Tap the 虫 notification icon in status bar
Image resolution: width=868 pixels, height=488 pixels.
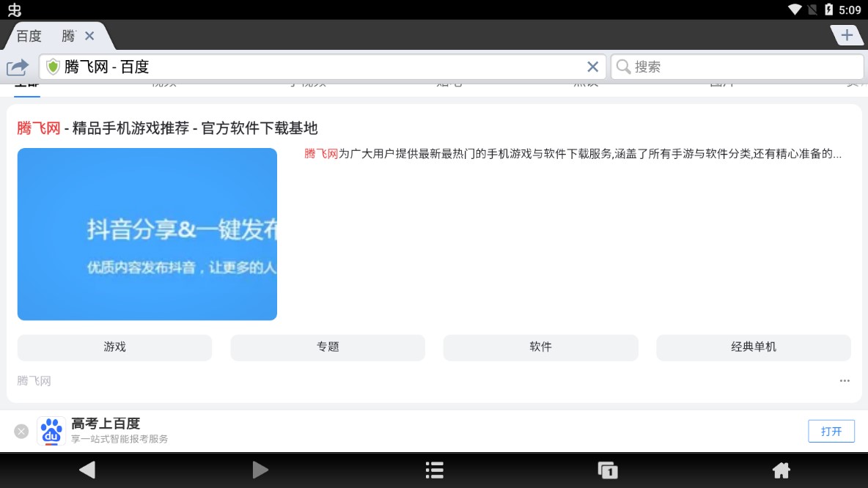coord(15,10)
